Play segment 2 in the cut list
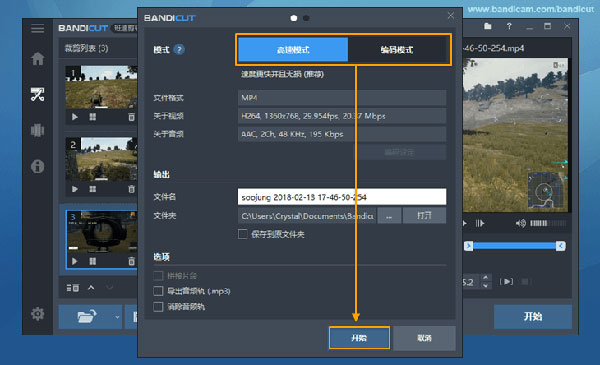This screenshot has width=600, height=365. pyautogui.click(x=75, y=189)
